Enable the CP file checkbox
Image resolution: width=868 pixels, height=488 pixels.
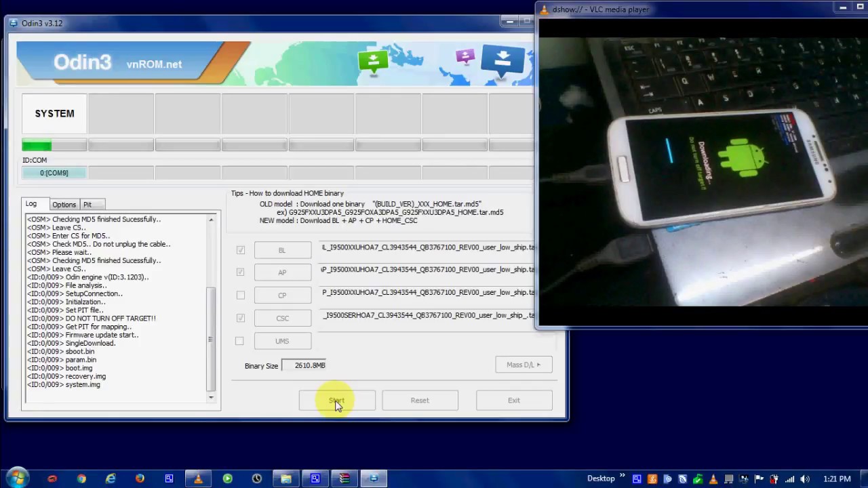pyautogui.click(x=240, y=295)
